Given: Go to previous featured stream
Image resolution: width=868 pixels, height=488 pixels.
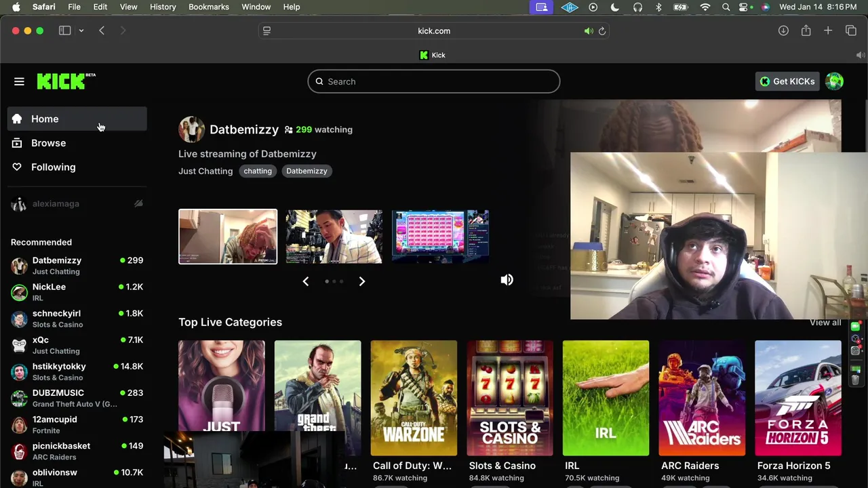Looking at the screenshot, I should pos(306,281).
